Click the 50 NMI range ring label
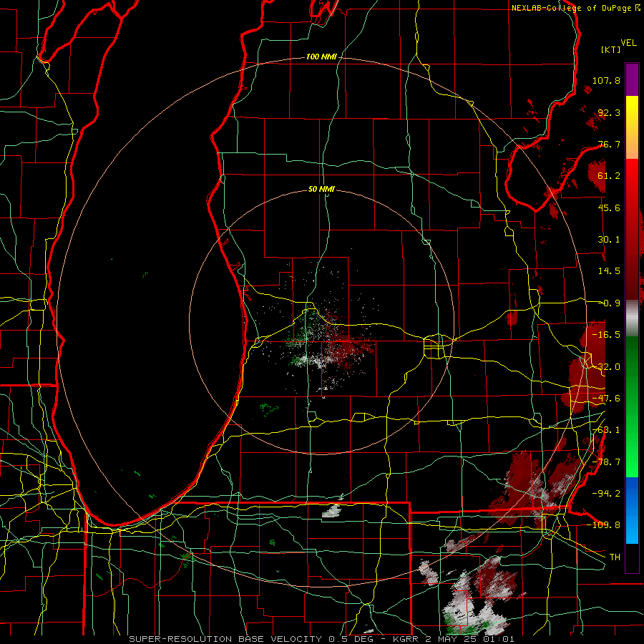 [321, 190]
